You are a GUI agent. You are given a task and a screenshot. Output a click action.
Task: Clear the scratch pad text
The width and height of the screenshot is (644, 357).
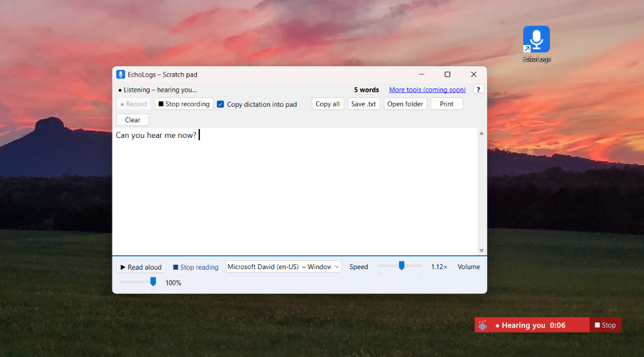pyautogui.click(x=132, y=120)
